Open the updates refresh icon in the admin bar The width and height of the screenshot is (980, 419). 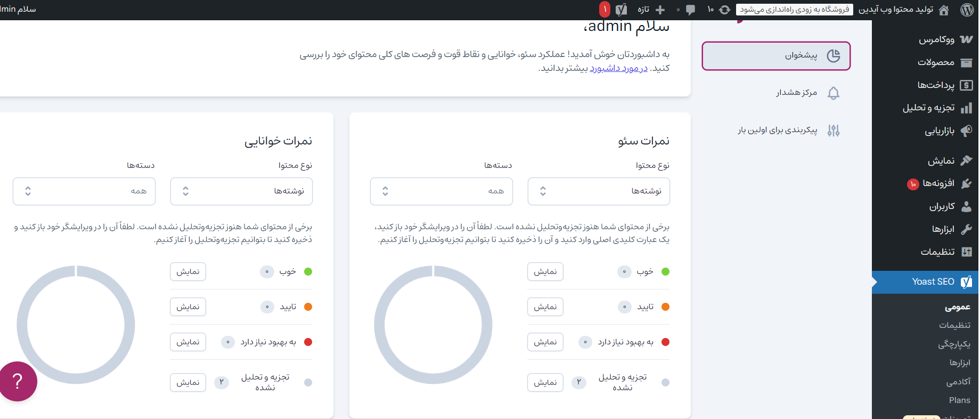(x=725, y=10)
